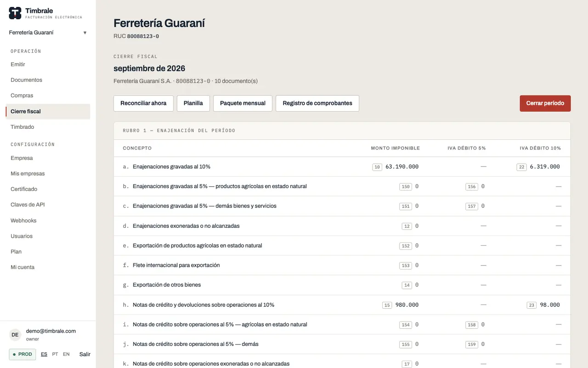Switch language to ES
The height and width of the screenshot is (368, 588).
pyautogui.click(x=44, y=354)
